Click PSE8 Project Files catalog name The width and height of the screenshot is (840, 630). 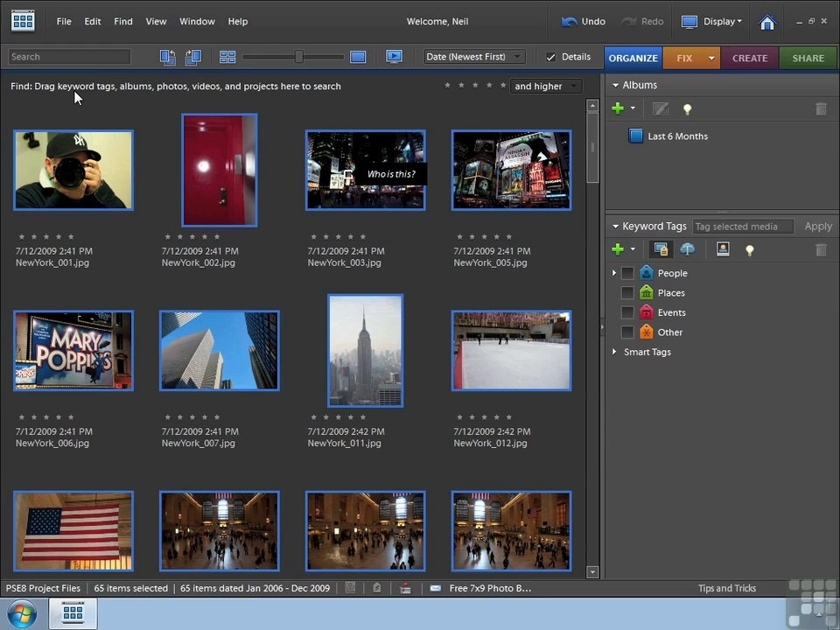point(43,588)
